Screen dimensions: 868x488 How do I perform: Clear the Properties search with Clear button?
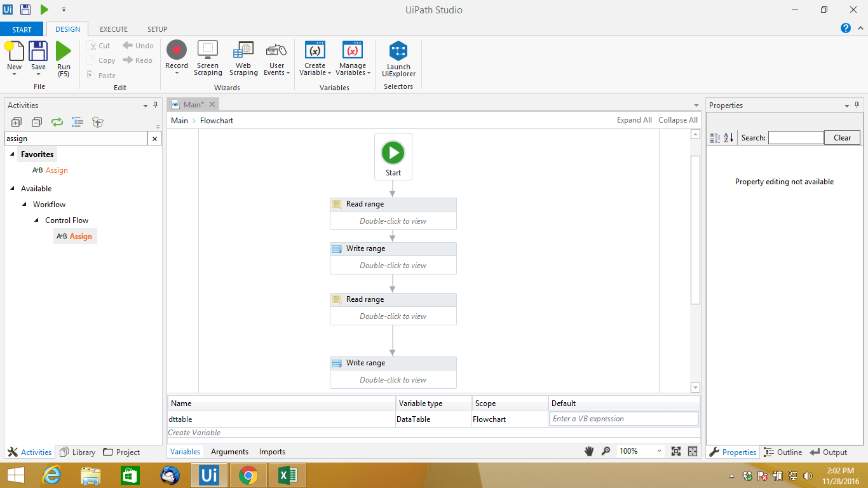pyautogui.click(x=842, y=138)
